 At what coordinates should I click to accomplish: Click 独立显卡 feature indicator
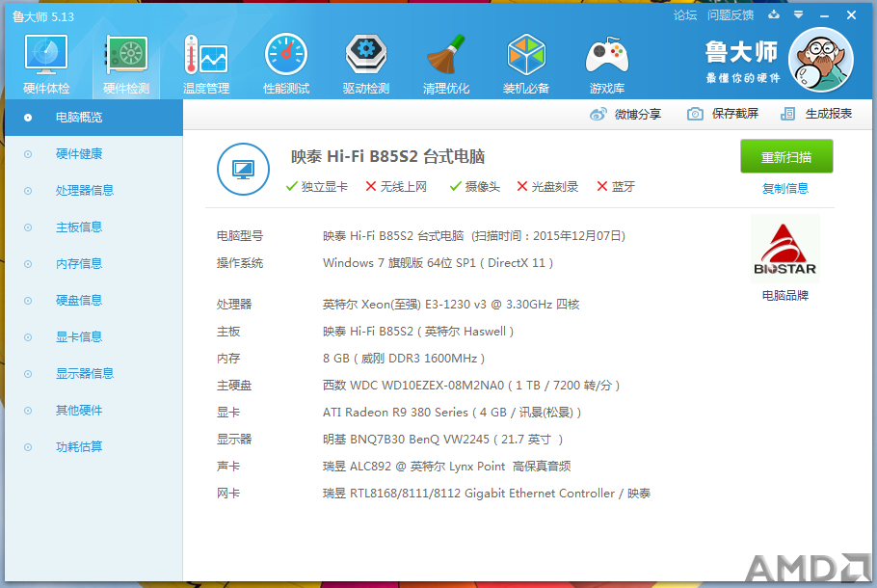[316, 187]
